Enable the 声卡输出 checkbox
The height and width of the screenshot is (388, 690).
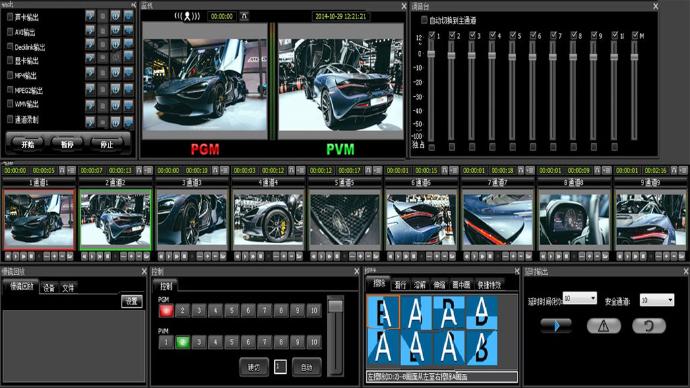(x=10, y=17)
